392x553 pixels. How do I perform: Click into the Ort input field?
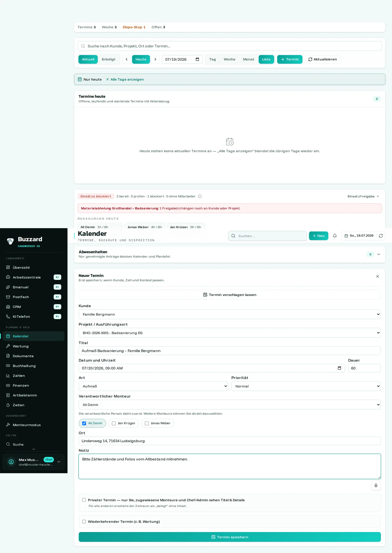pos(229,441)
